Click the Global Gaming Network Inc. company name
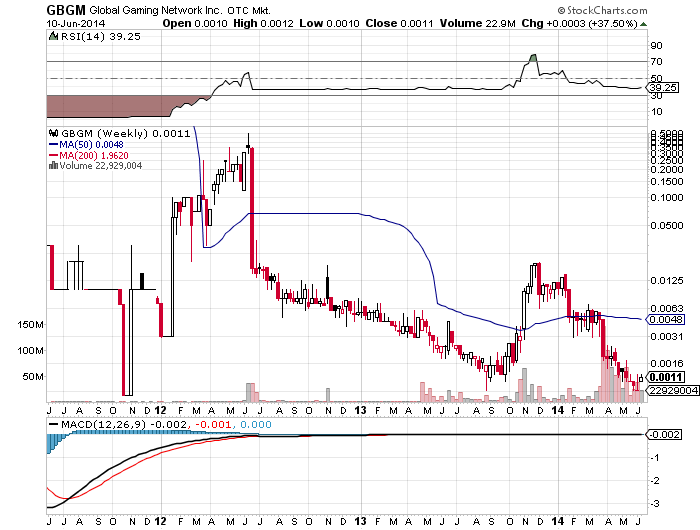This screenshot has width=700, height=530. pos(156,10)
